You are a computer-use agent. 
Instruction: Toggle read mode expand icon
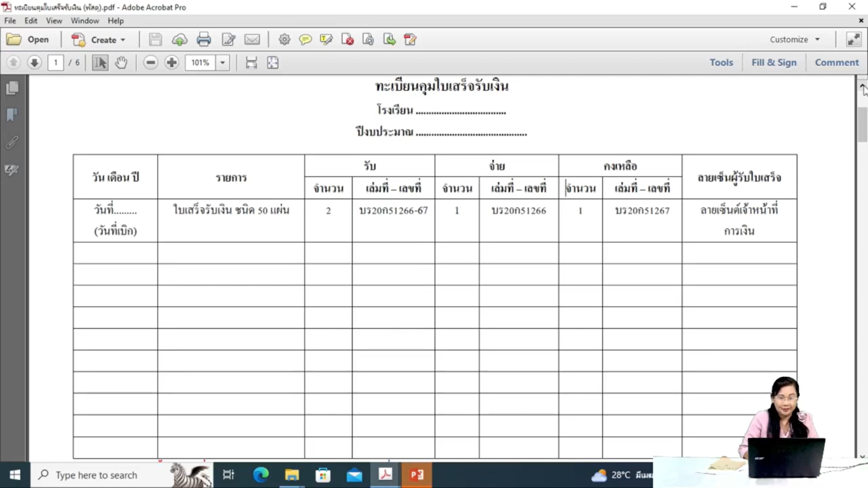(x=854, y=40)
